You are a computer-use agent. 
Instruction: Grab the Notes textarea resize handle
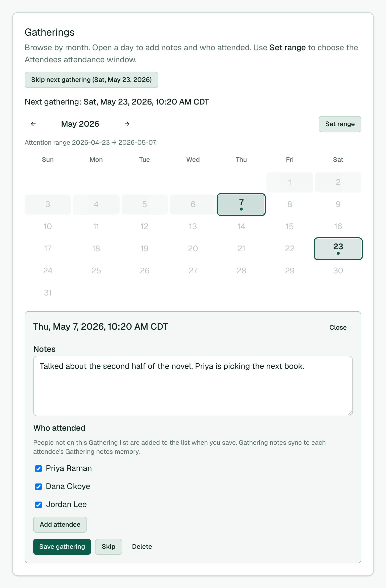click(x=350, y=413)
